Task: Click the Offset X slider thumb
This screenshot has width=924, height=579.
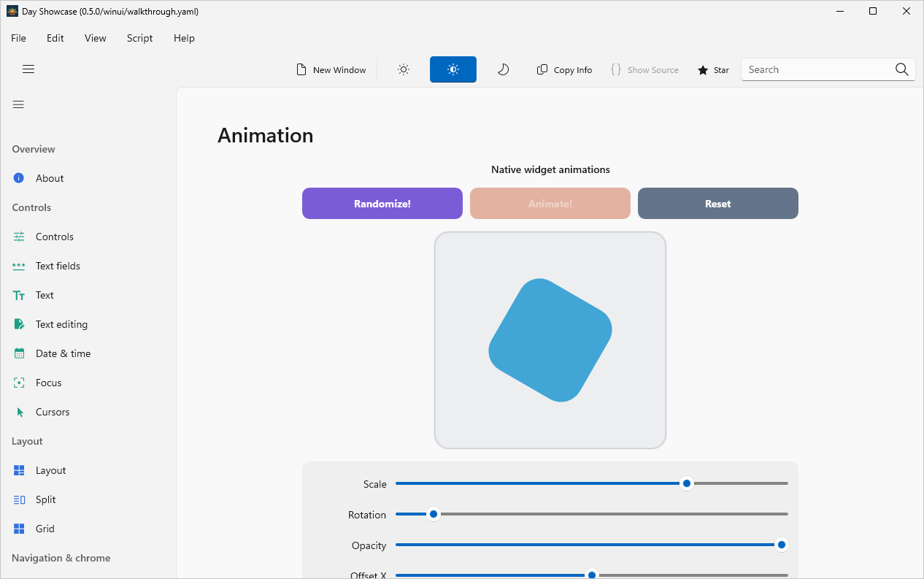Action: (593, 575)
